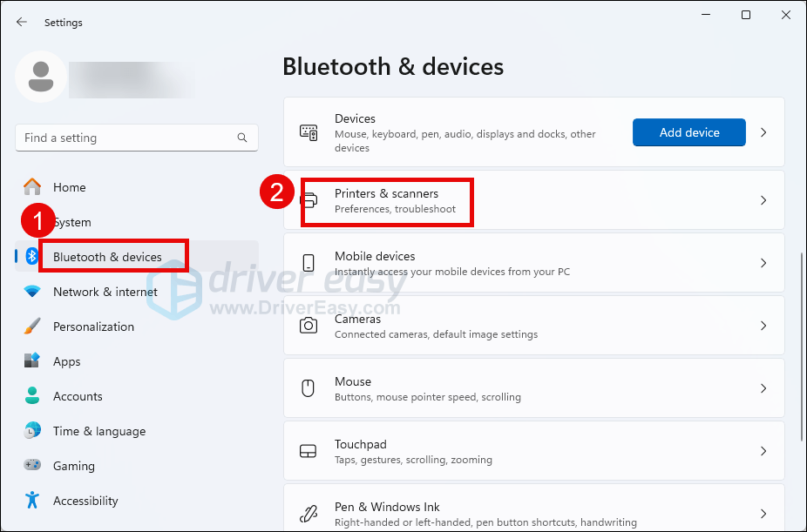Click the Time & language globe icon
Viewport: 807px width, 532px height.
click(x=32, y=431)
